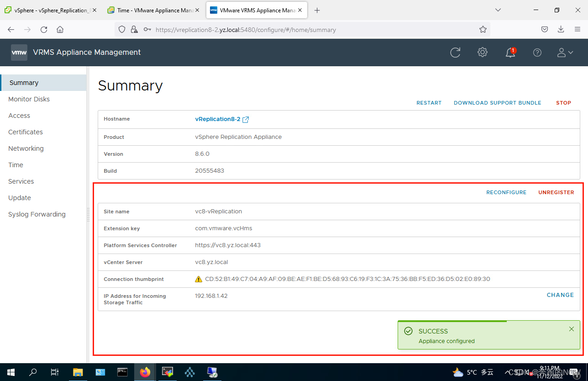The image size is (588, 381).
Task: Close the Time - VMware Appliance tab
Action: click(x=197, y=10)
